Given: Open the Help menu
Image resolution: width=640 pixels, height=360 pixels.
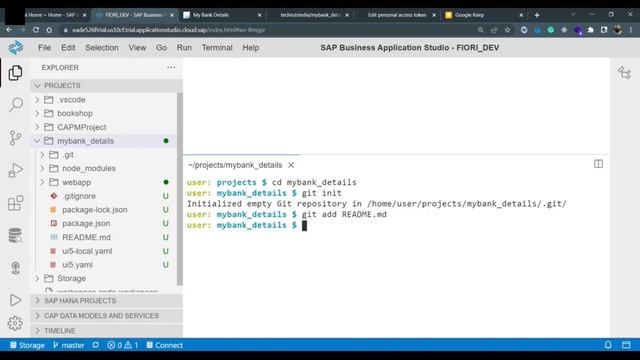Looking at the screenshot, I should click(251, 48).
